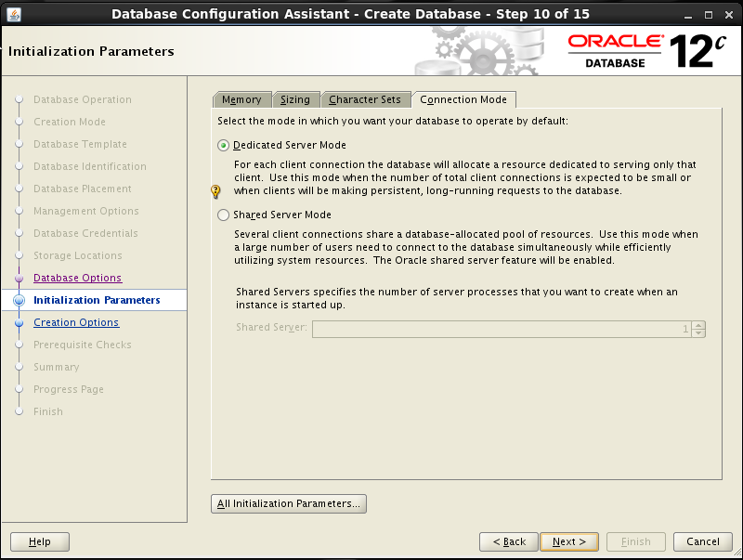The height and width of the screenshot is (560, 743).
Task: Jump to Database Options step link
Action: tap(78, 278)
